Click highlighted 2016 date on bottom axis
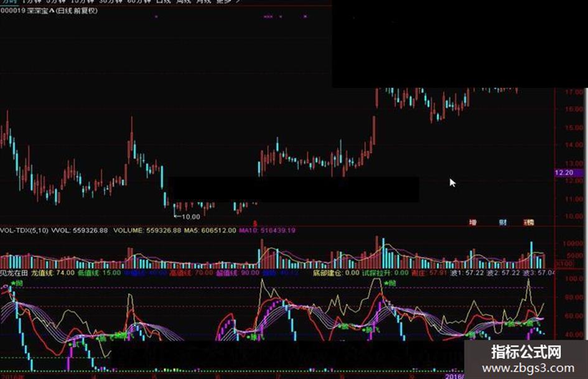588x379 pixels. tap(454, 376)
